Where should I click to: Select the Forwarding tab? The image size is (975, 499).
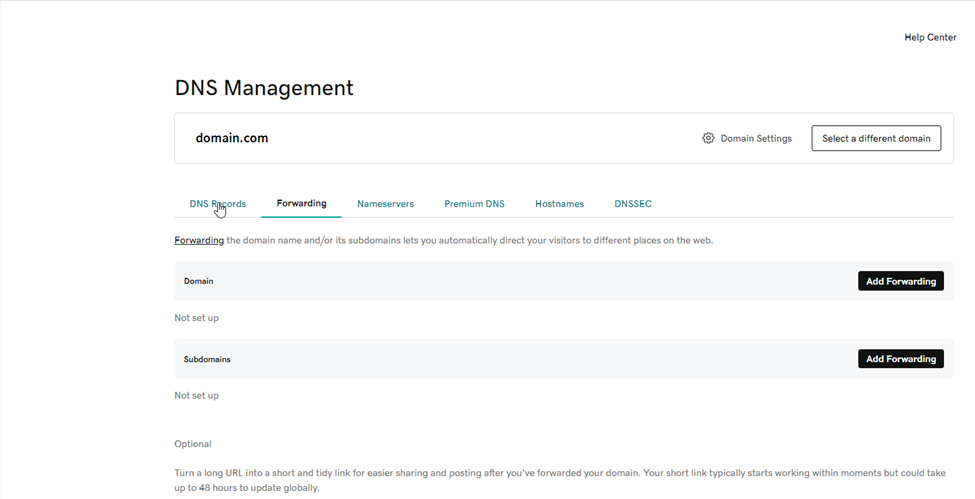click(301, 204)
